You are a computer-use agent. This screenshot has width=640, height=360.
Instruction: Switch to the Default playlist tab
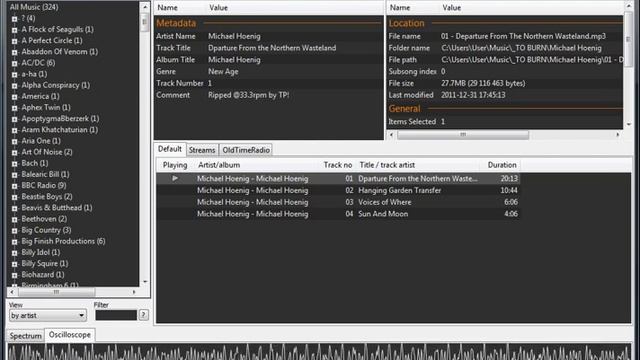coord(170,149)
